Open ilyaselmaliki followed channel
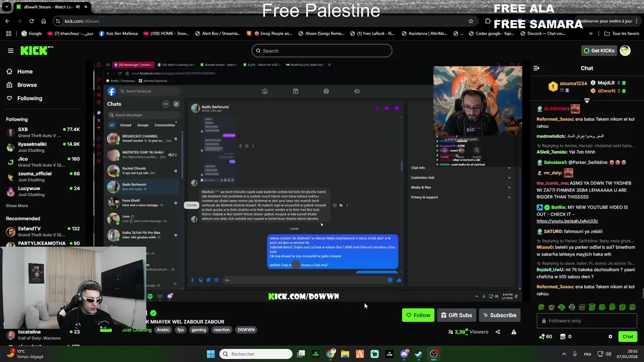 tap(43, 147)
